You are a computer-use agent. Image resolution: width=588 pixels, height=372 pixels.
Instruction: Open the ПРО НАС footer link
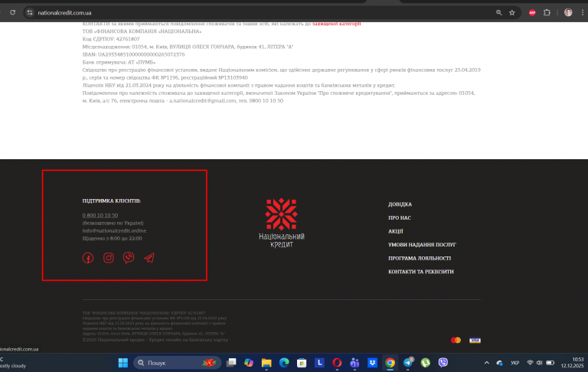(400, 218)
